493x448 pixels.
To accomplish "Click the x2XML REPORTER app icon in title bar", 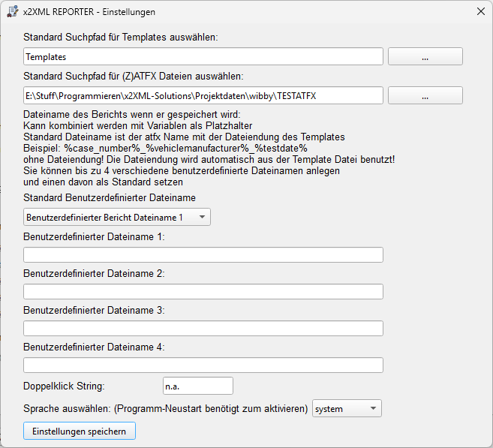I will [13, 11].
